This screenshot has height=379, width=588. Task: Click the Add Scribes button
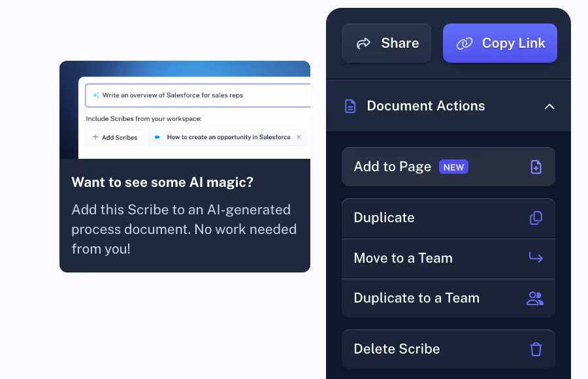[114, 137]
